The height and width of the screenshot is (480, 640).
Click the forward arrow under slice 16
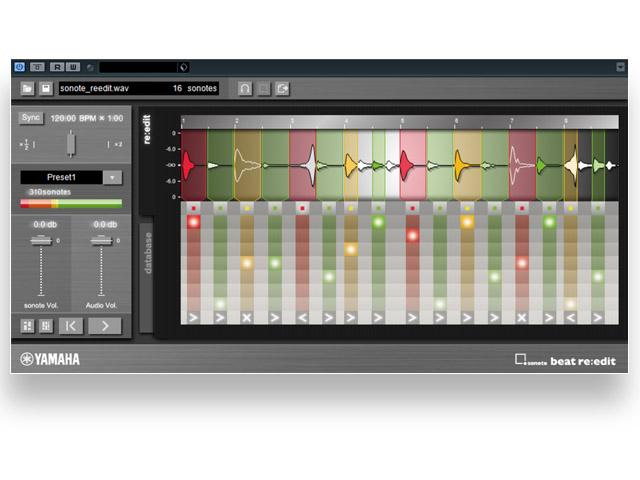(x=598, y=318)
